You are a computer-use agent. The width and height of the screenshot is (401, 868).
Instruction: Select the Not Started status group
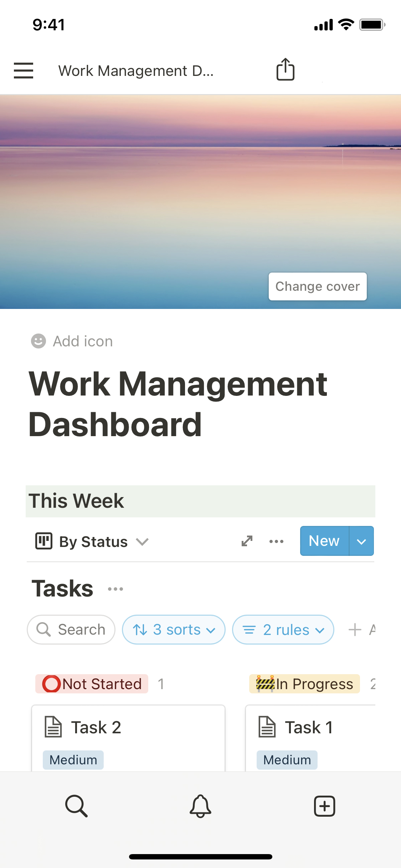(92, 684)
